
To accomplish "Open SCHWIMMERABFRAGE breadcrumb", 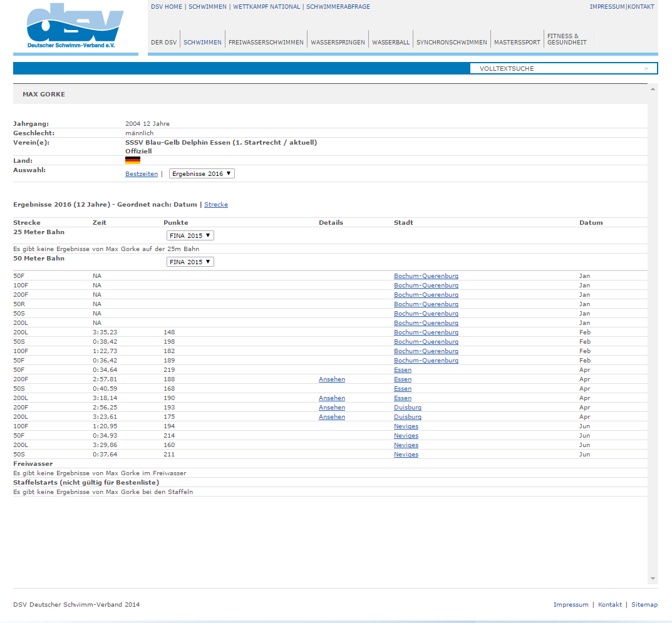I will tap(338, 7).
